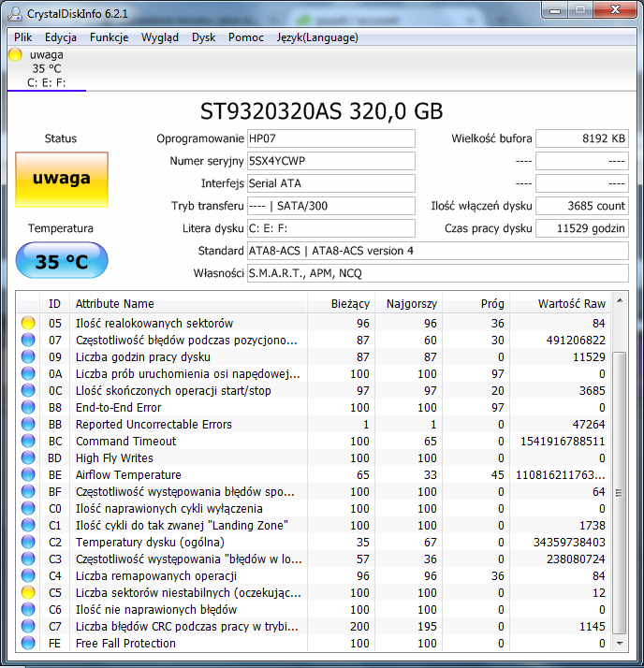Click blue status icon of Free Fall Protection
The height and width of the screenshot is (668, 644).
[x=28, y=643]
